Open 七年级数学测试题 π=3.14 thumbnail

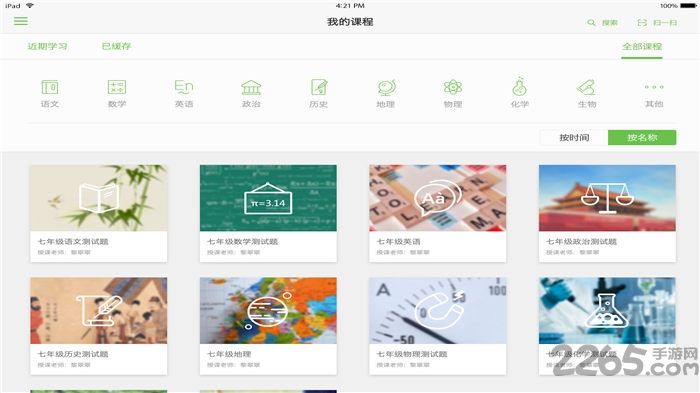(268, 198)
